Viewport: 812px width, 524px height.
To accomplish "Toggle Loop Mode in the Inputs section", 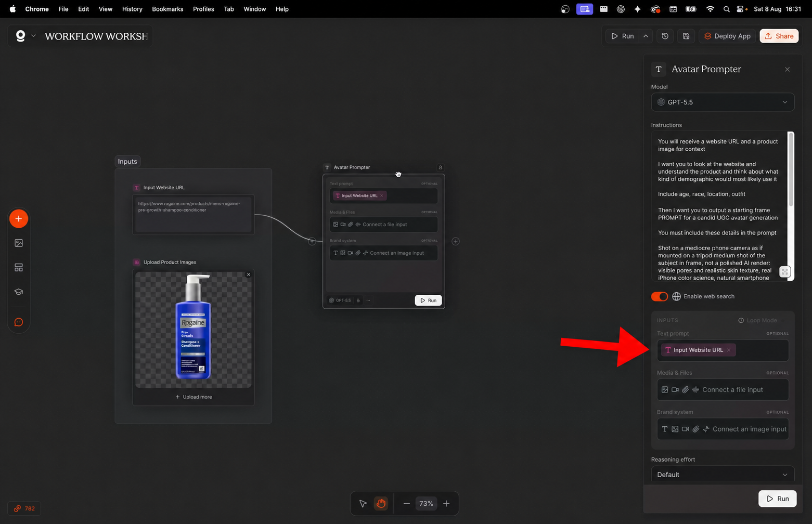I will (x=757, y=320).
